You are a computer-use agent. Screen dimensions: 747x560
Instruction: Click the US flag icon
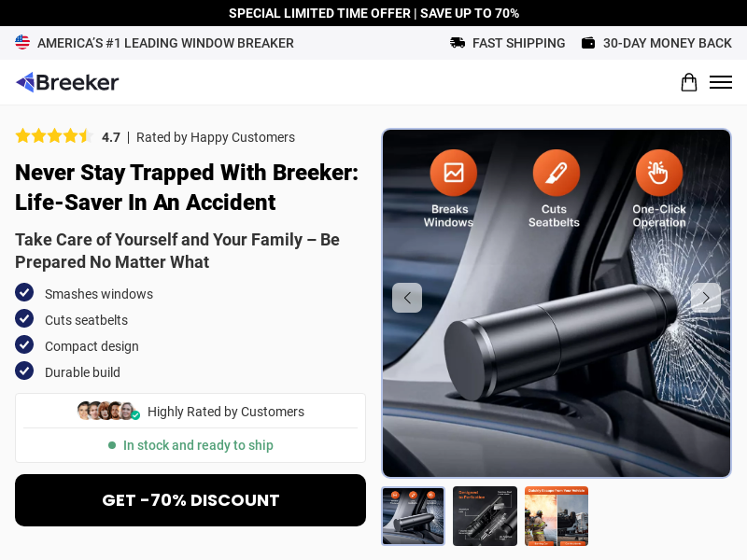[22, 42]
